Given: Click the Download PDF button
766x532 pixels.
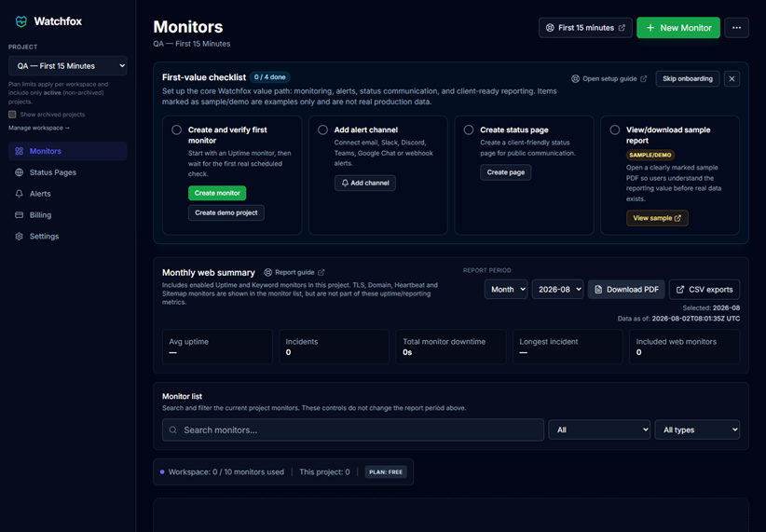Looking at the screenshot, I should (x=626, y=290).
